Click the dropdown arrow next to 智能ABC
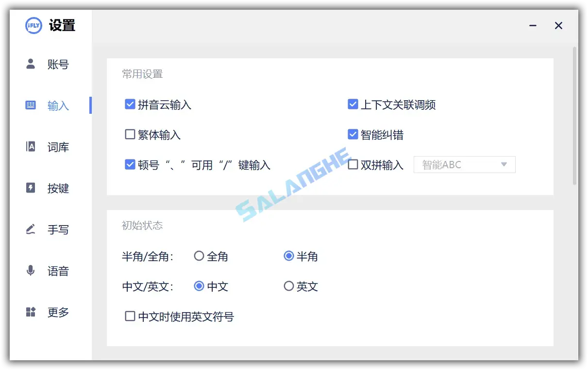This screenshot has height=370, width=588. click(x=504, y=164)
